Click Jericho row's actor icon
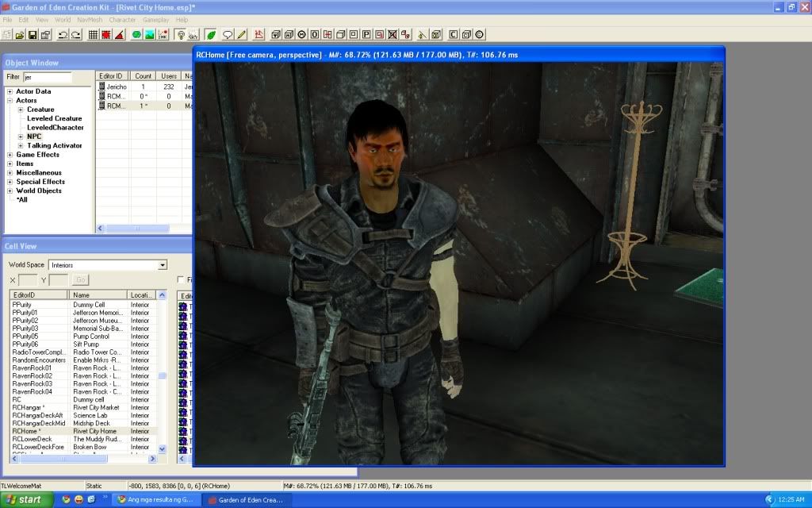The height and width of the screenshot is (508, 812). (x=101, y=87)
